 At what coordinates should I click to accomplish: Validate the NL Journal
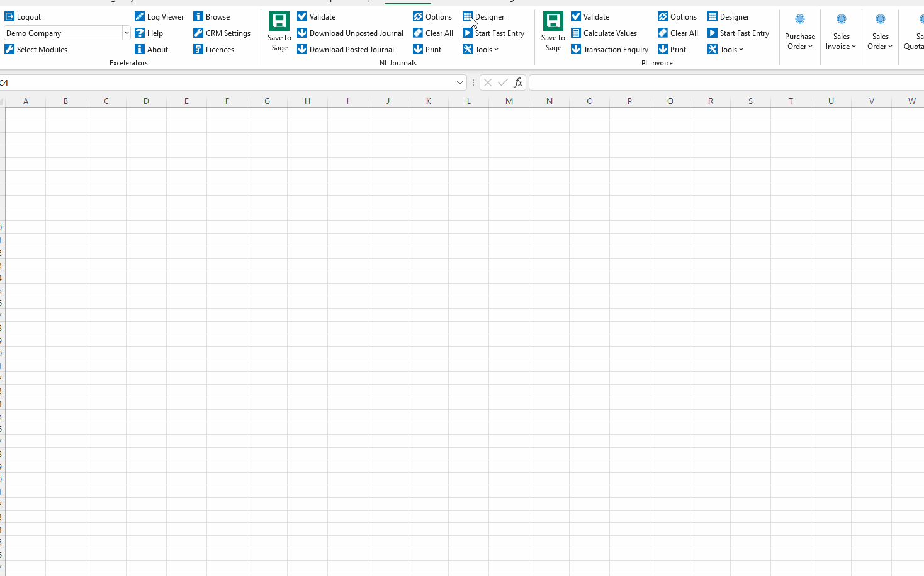click(x=316, y=17)
